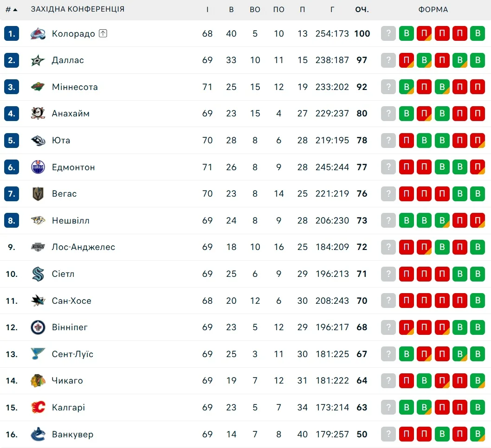Click the gray upcoming match badge for Колорадо
Image resolution: width=491 pixels, height=448 pixels.
[388, 33]
